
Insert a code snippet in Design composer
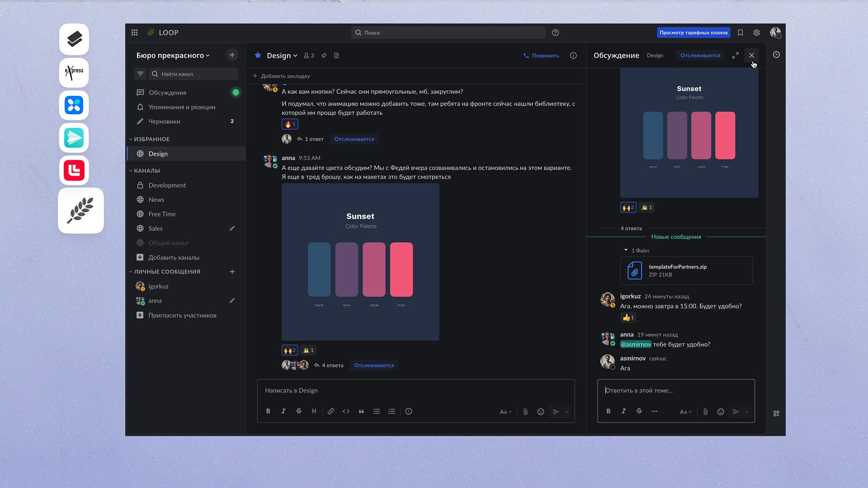click(x=346, y=412)
